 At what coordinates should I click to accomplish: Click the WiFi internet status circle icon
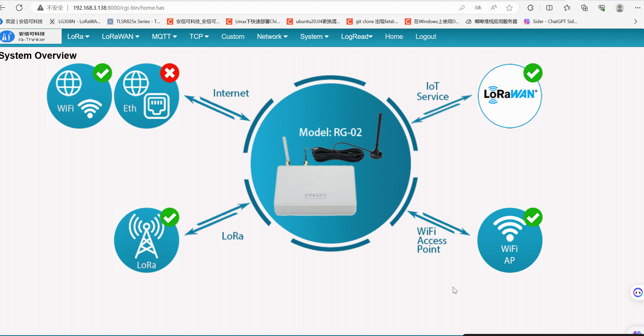click(79, 96)
